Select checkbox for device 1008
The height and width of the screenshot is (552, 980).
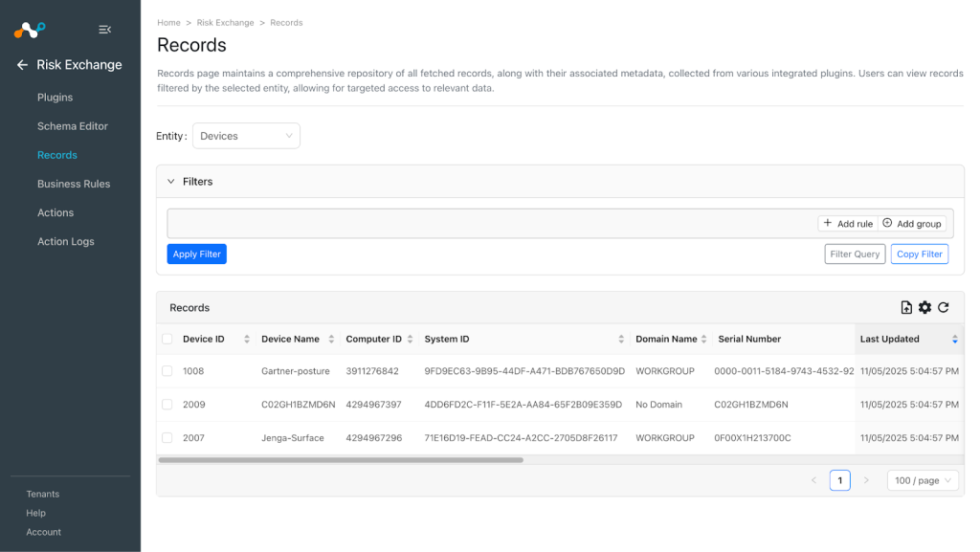(x=167, y=371)
